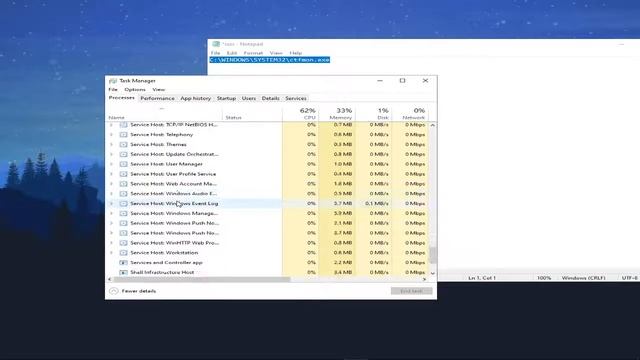Click the Telephony service host icon
Image resolution: width=640 pixels, height=360 pixels.
click(123, 134)
